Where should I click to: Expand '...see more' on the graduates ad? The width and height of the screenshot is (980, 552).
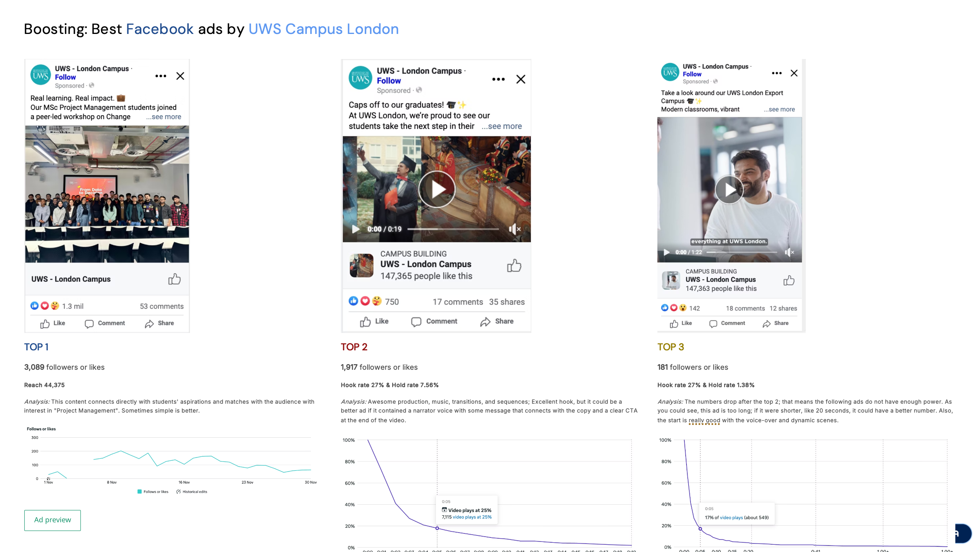point(502,126)
